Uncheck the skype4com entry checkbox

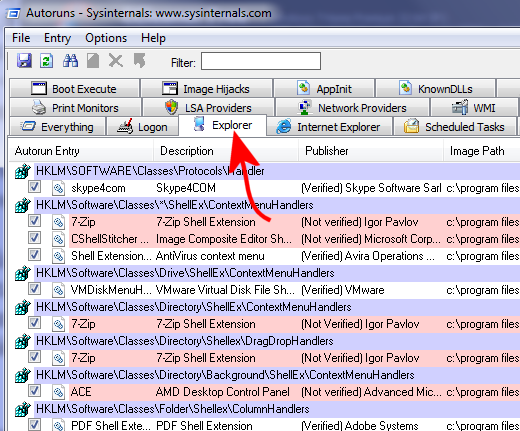tap(34, 187)
